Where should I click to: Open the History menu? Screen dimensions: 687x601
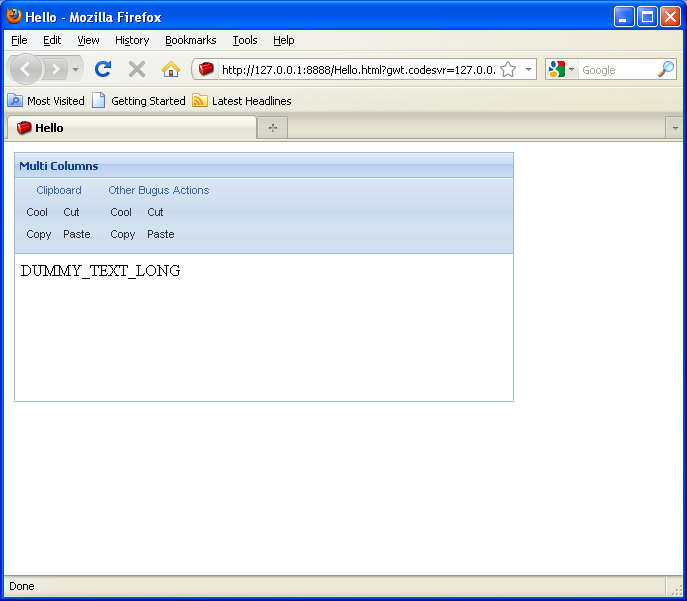coord(132,40)
